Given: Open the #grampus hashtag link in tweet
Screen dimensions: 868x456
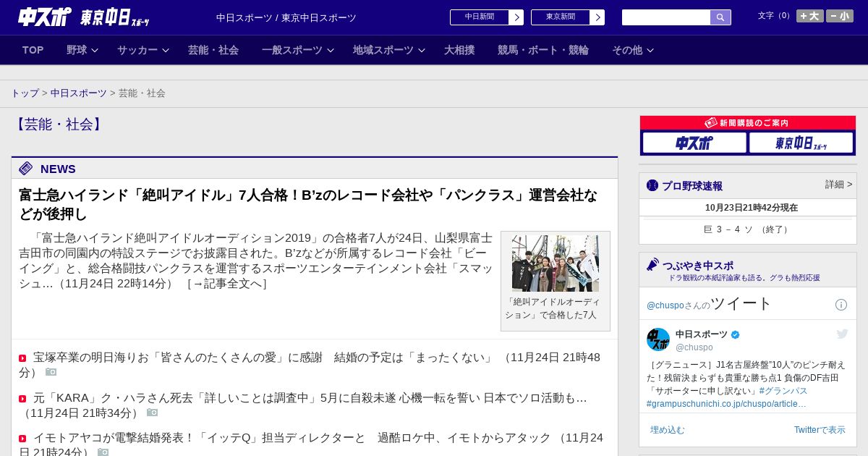Looking at the screenshot, I should tap(726, 404).
